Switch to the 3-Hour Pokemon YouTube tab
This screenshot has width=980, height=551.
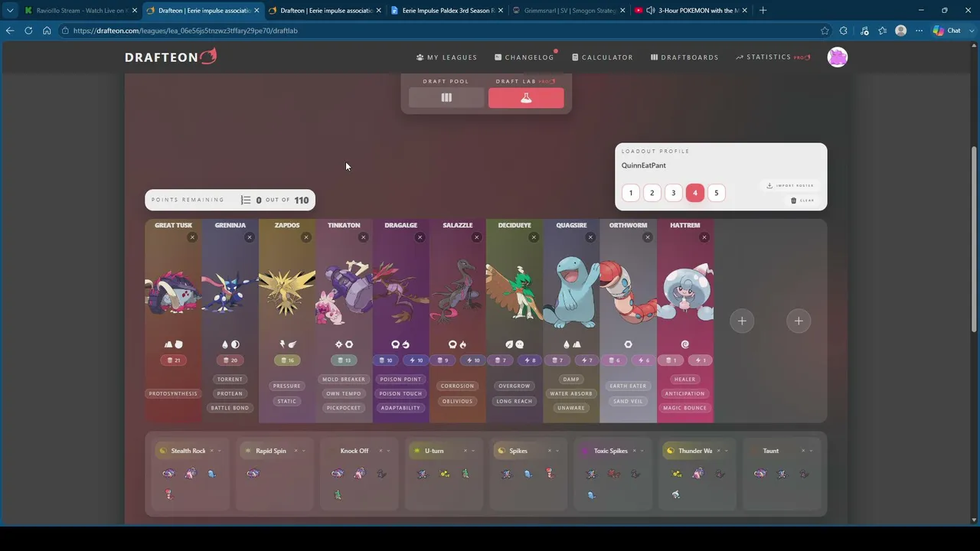point(689,11)
